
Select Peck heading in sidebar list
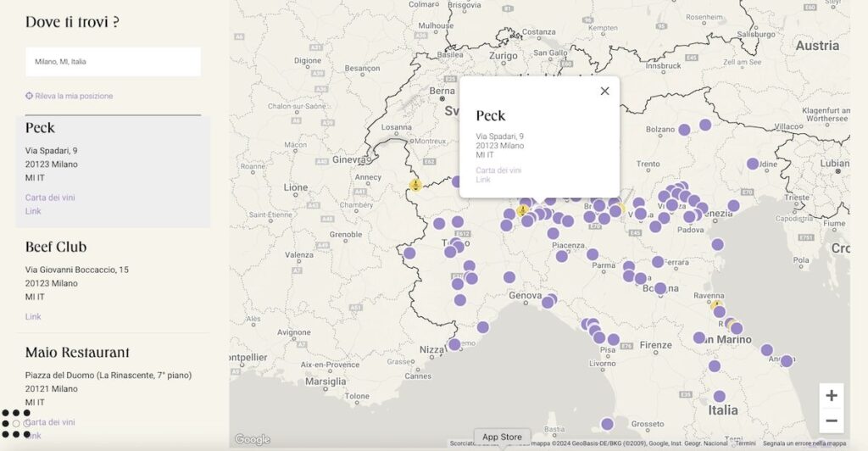pos(40,128)
